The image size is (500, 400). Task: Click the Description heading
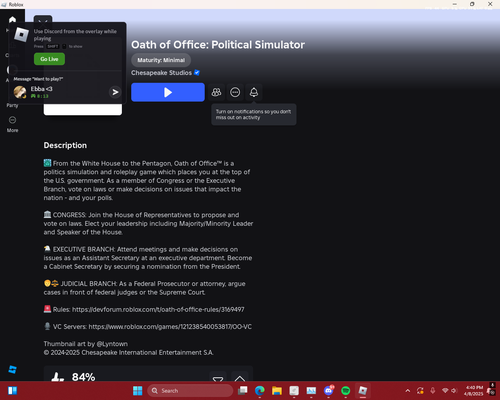click(65, 145)
